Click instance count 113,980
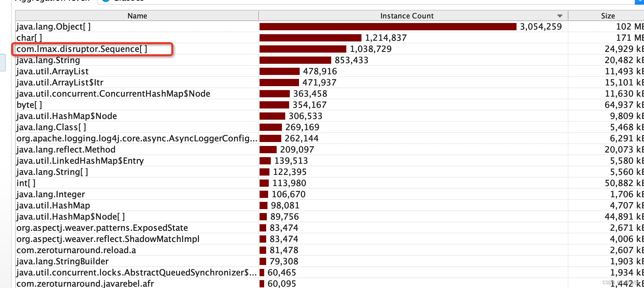The width and height of the screenshot is (644, 288). pyautogui.click(x=289, y=183)
